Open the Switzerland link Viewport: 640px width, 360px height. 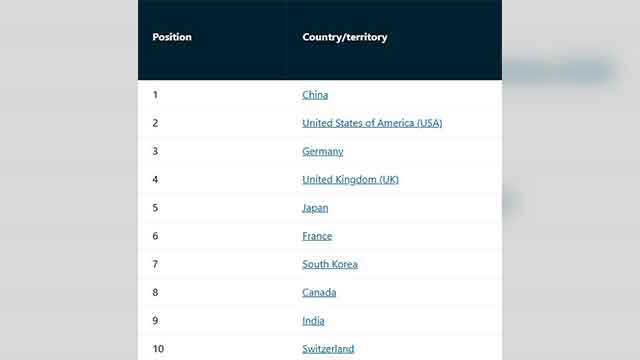(x=328, y=349)
